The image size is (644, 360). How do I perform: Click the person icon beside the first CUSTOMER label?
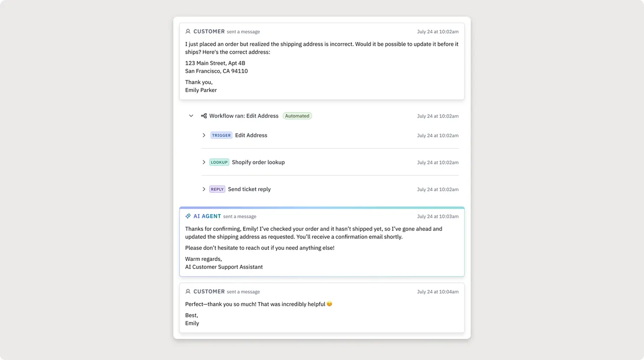pos(188,31)
